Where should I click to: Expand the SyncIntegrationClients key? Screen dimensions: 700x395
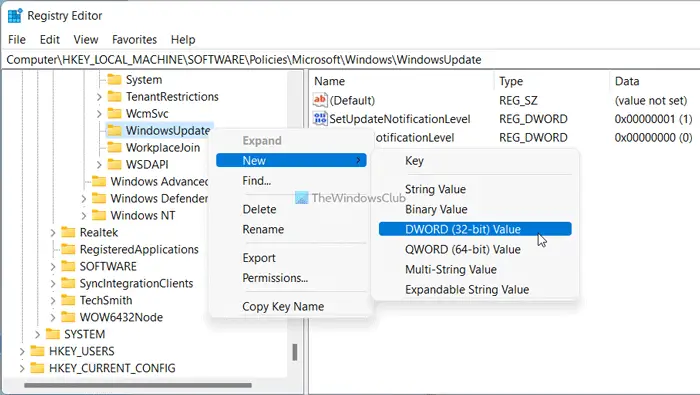click(x=53, y=283)
